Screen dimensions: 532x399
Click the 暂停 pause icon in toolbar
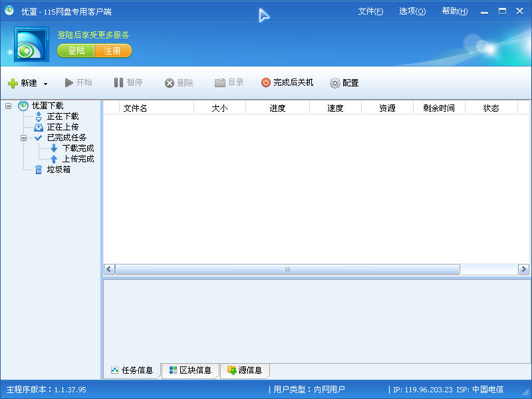(118, 82)
